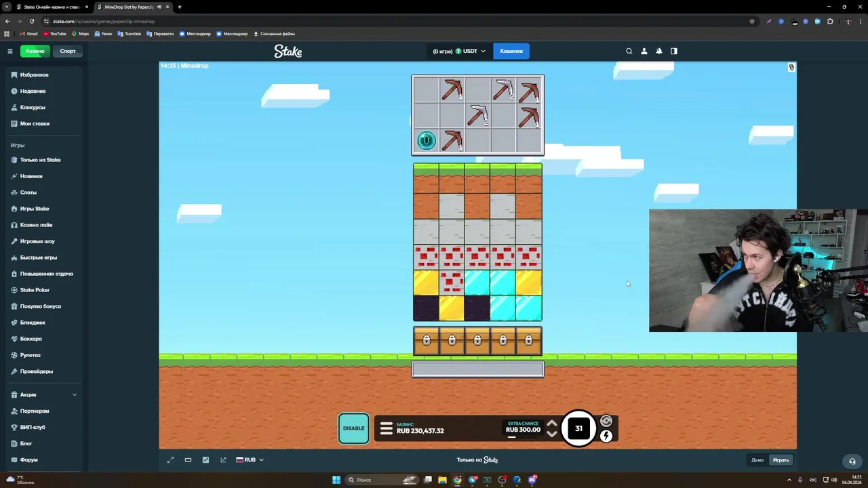This screenshot has height=488, width=868.
Task: Open File Explorer from taskbar
Action: 442,480
